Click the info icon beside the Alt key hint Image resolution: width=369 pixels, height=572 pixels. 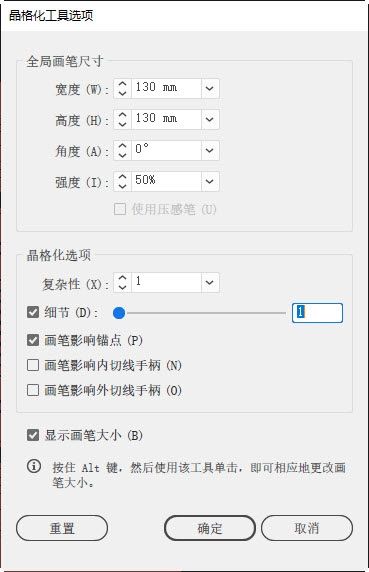[34, 466]
